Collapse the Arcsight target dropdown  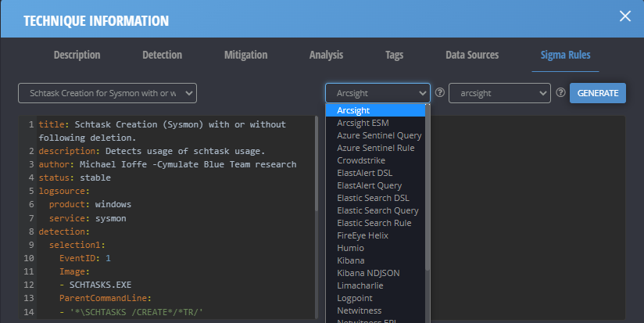(377, 93)
